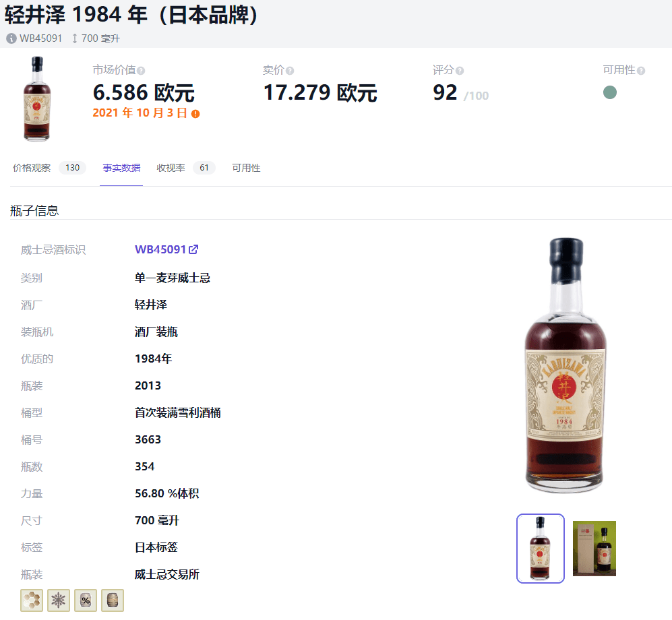Click the percent barrel cask-strength icon

(x=86, y=600)
